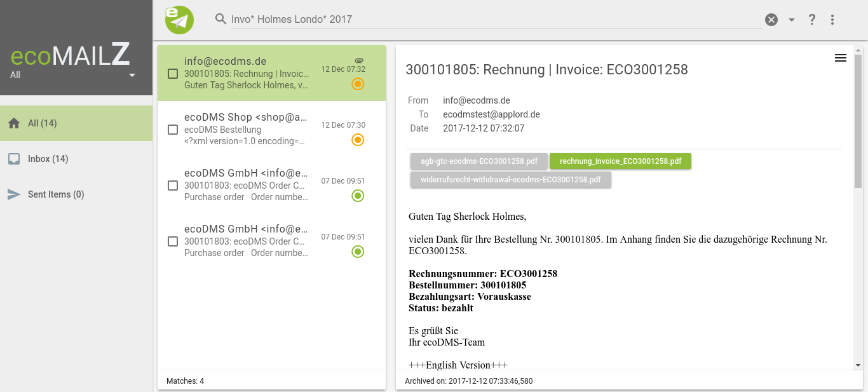Select the Inbox (14) folder

(76, 159)
